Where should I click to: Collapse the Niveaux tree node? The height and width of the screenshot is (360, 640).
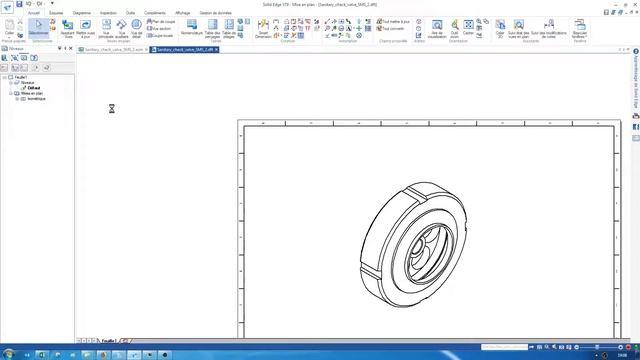[11, 82]
